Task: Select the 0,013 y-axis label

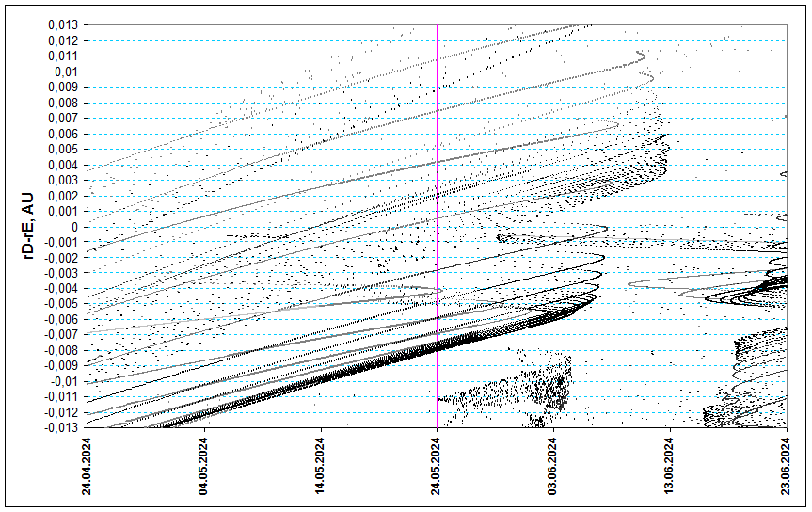Action: [64, 24]
